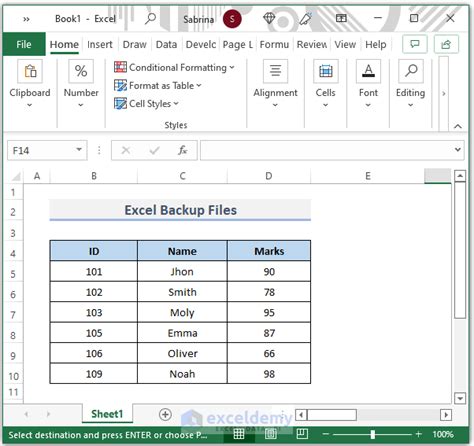Open the Clipboard paste icon group
Image resolution: width=474 pixels, height=446 pixels.
pyautogui.click(x=30, y=71)
